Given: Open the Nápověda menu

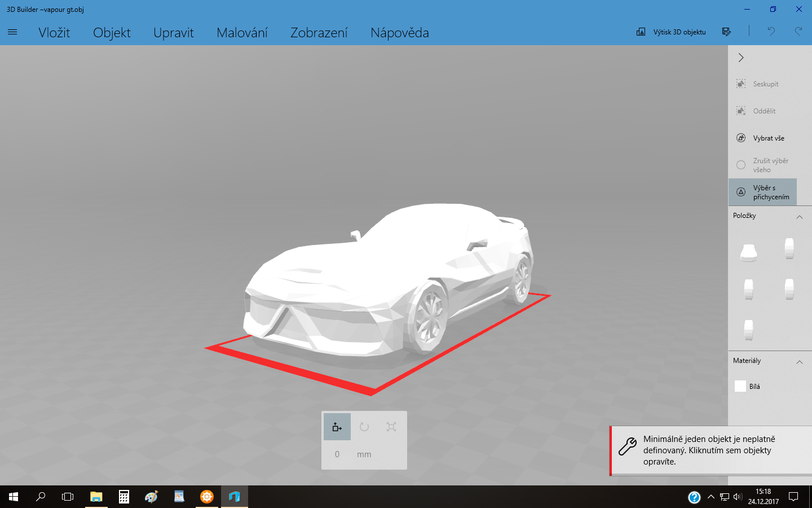Looking at the screenshot, I should [x=400, y=33].
